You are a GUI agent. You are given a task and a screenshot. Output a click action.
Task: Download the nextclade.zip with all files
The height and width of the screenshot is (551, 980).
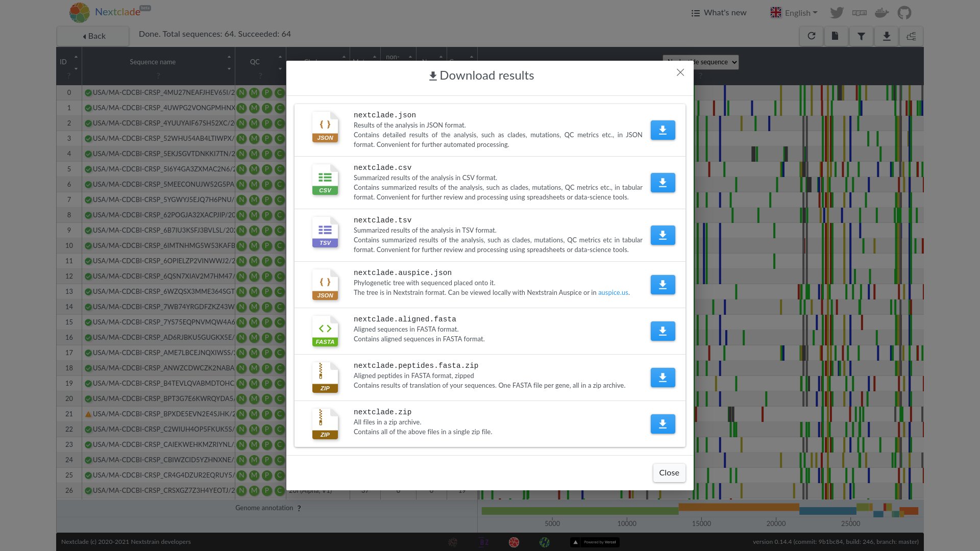tap(663, 424)
